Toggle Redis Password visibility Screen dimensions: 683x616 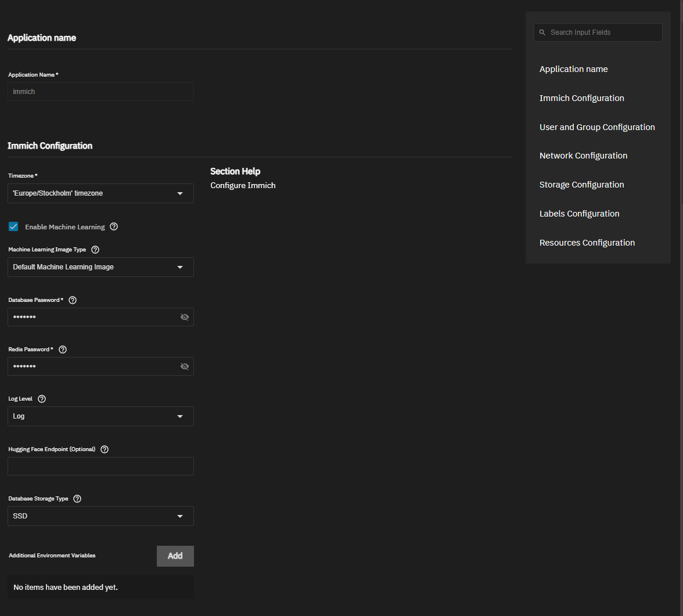[x=185, y=366]
